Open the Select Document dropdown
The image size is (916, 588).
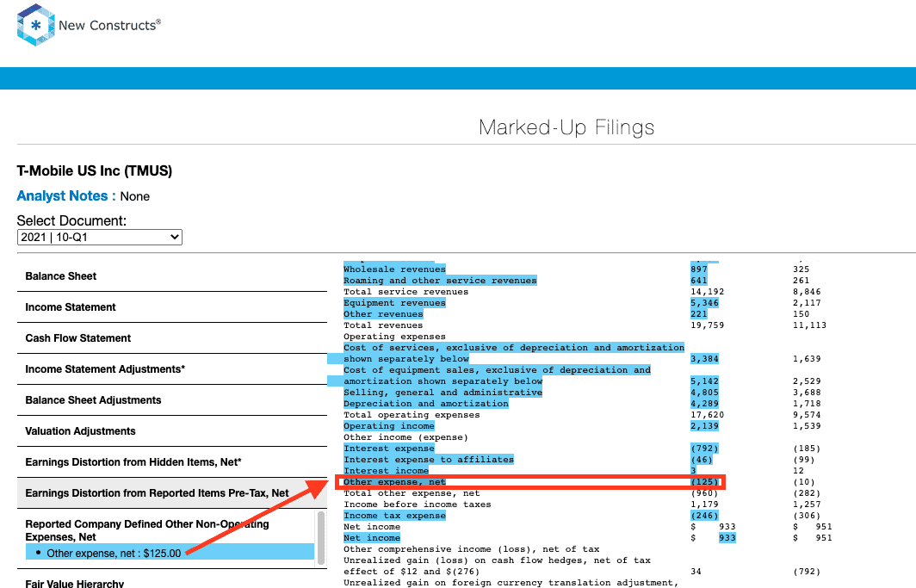[x=99, y=237]
